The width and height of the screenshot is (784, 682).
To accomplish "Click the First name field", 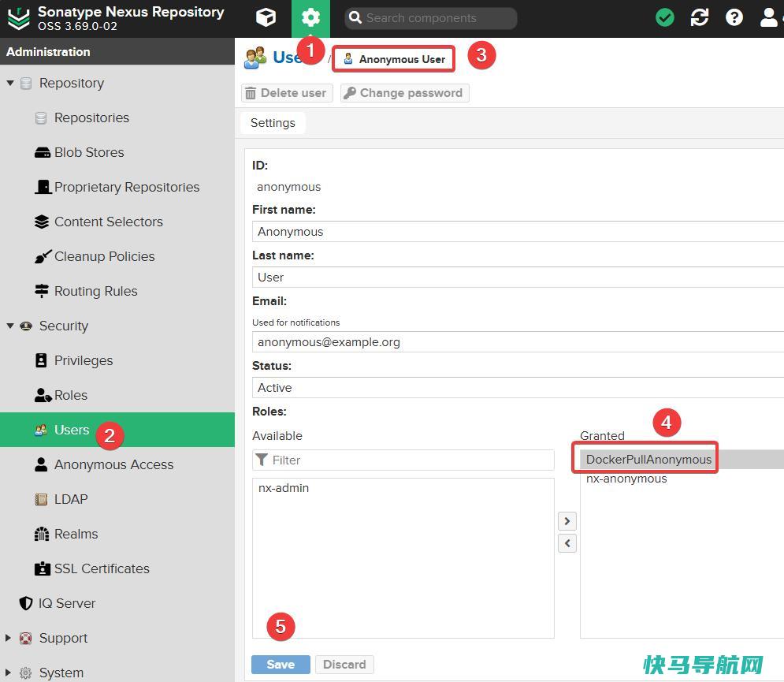I will [518, 232].
